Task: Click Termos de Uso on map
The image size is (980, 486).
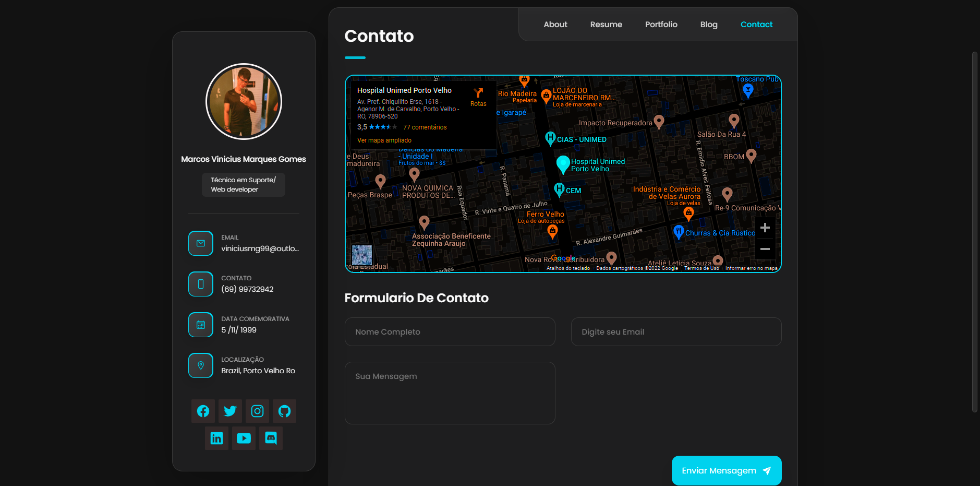Action: [x=701, y=268]
